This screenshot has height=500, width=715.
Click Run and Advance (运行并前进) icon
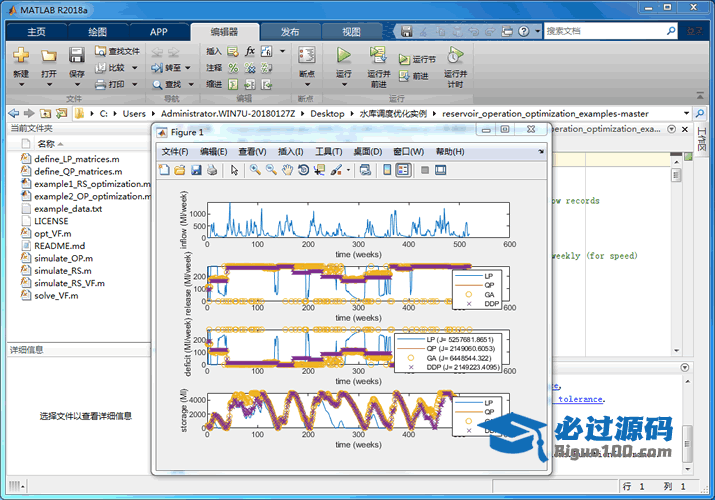378,55
